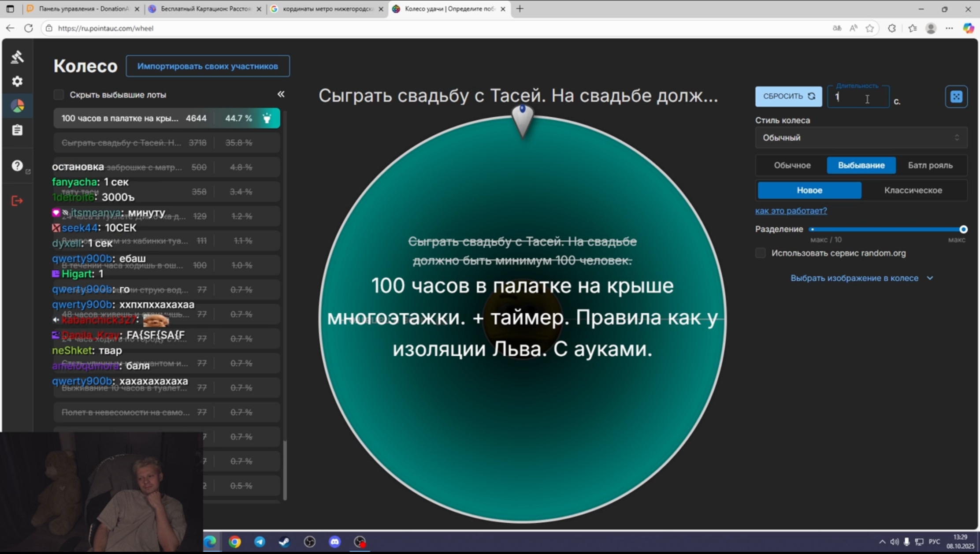980x554 pixels.
Task: Select Батл рояль wheel mode
Action: (930, 165)
